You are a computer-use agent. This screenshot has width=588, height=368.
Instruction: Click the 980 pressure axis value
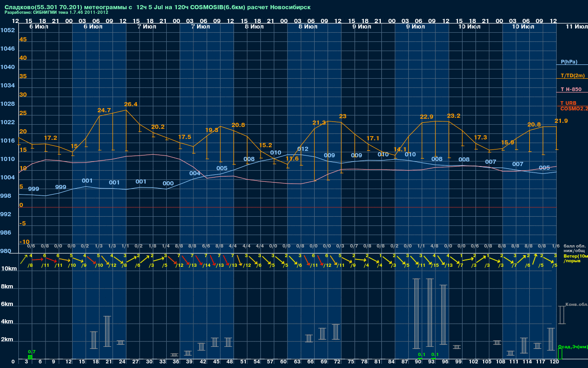[6, 251]
